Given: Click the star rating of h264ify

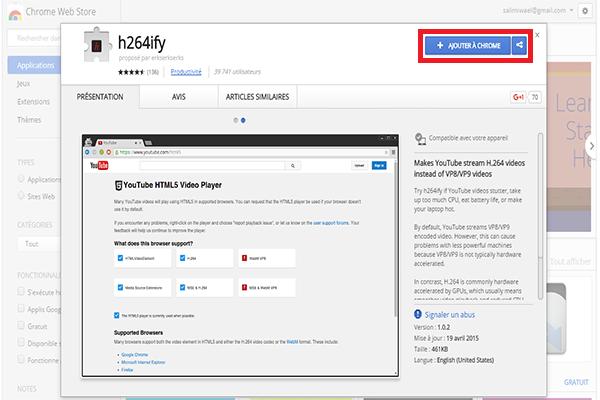Looking at the screenshot, I should tap(131, 72).
